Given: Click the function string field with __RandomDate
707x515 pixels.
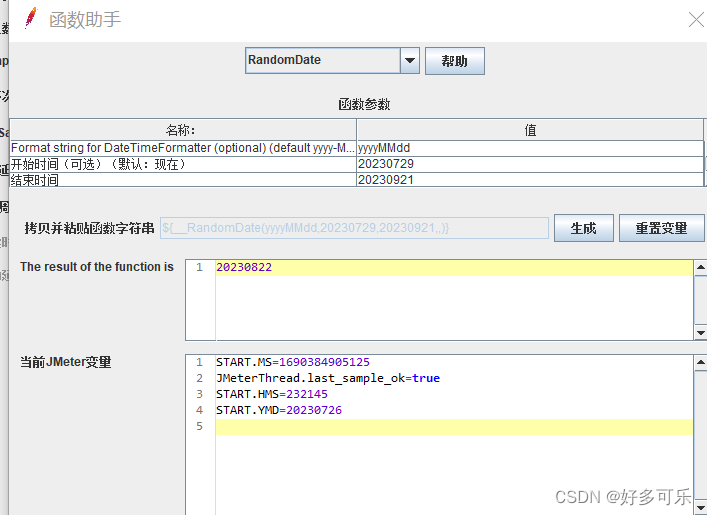Looking at the screenshot, I should (x=354, y=228).
